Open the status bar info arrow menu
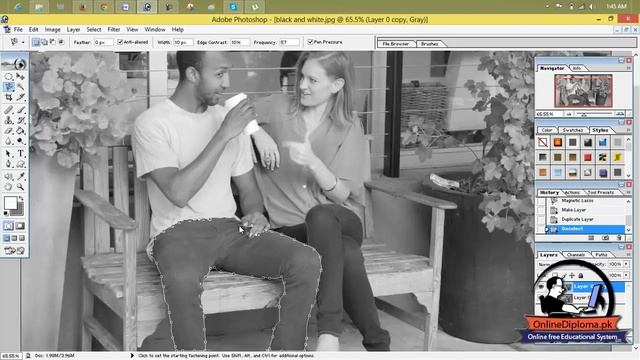Image resolution: width=640 pixels, height=360 pixels. point(132,356)
